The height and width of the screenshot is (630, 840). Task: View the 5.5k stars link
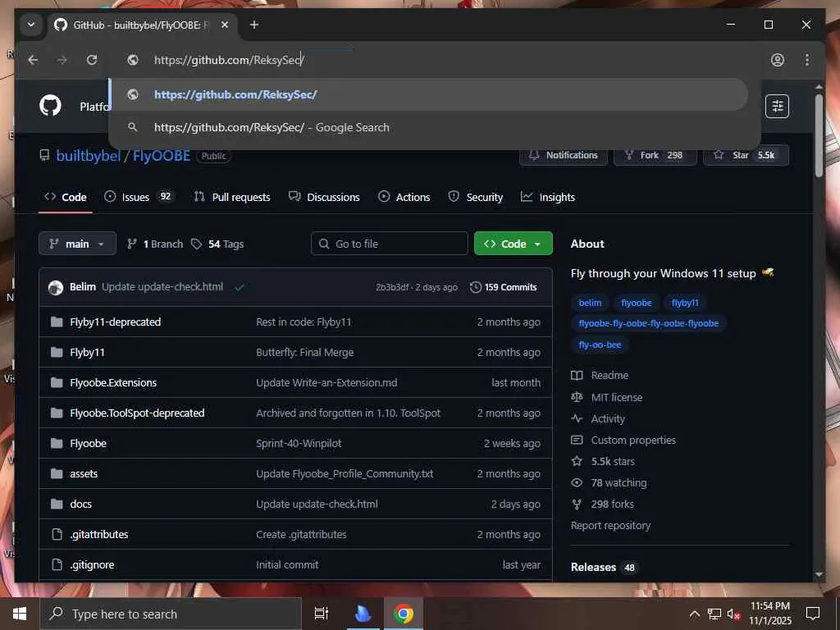click(603, 461)
